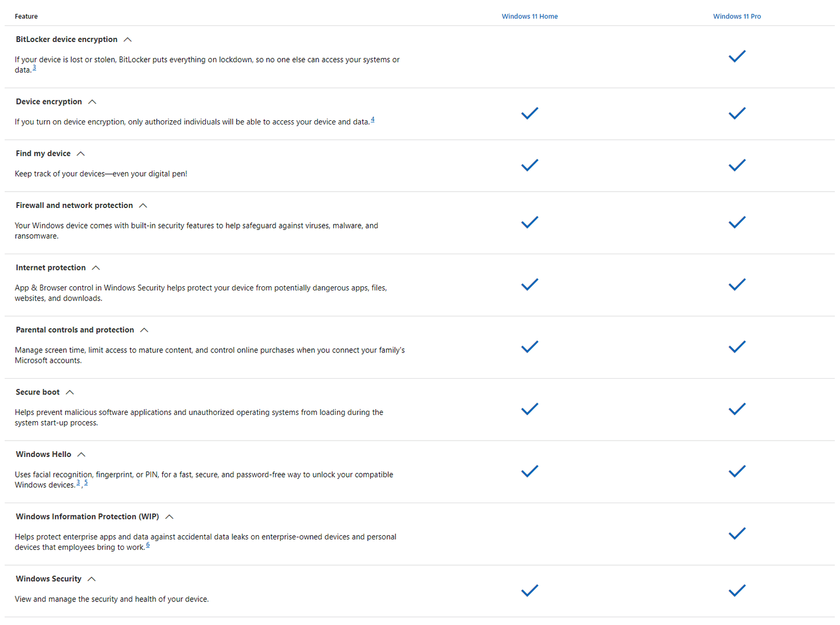Click footnote 4 after the device encryption text

(373, 119)
